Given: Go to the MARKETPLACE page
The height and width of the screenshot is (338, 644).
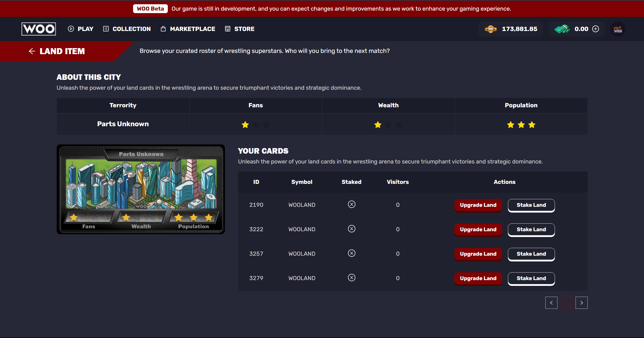Looking at the screenshot, I should 188,29.
